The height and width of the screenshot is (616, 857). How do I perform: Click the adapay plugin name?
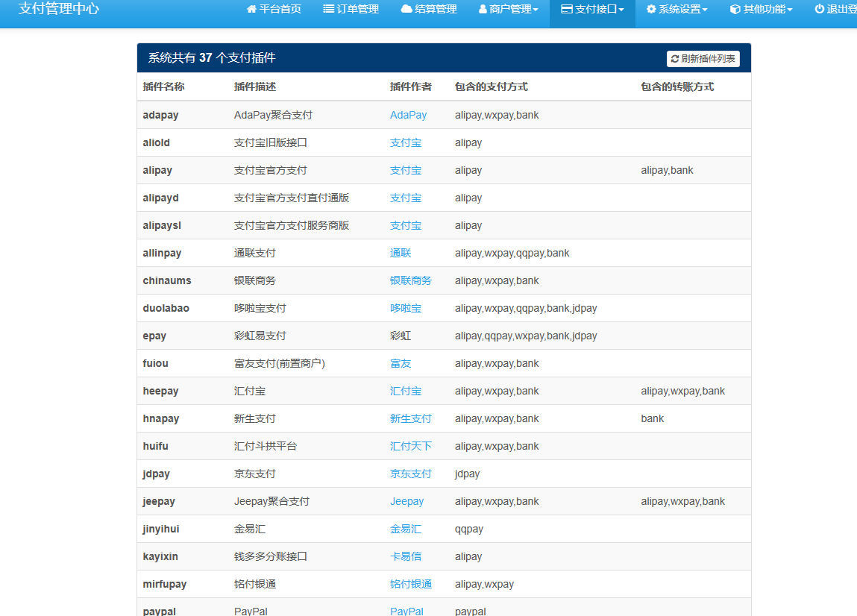click(x=160, y=116)
